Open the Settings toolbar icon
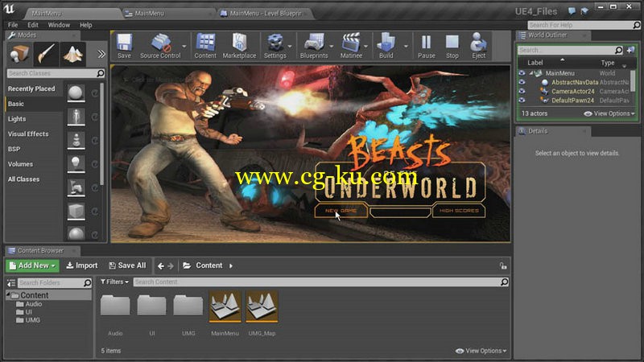Viewport: 644px width, 362px height. [x=275, y=46]
